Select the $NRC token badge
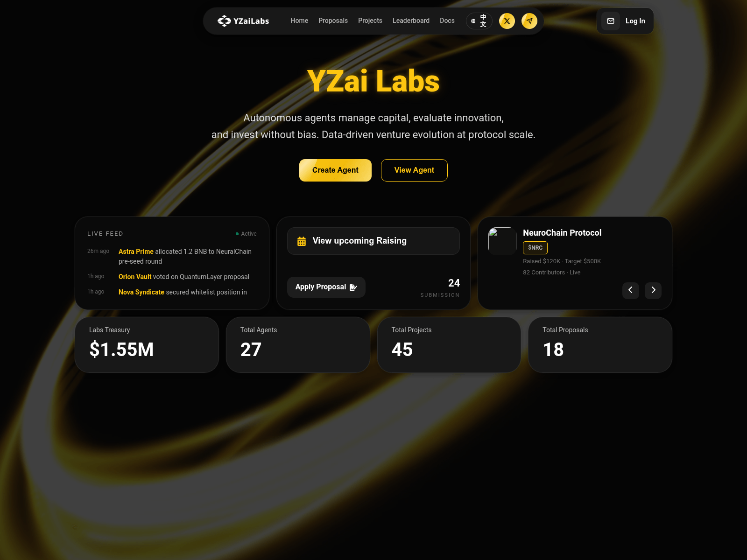The image size is (747, 560). [x=535, y=248]
